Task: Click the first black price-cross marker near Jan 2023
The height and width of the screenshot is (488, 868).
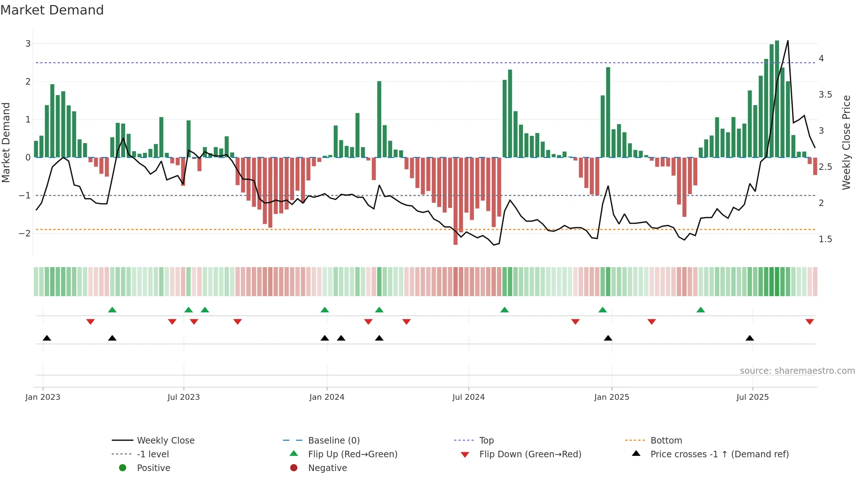Action: click(47, 338)
